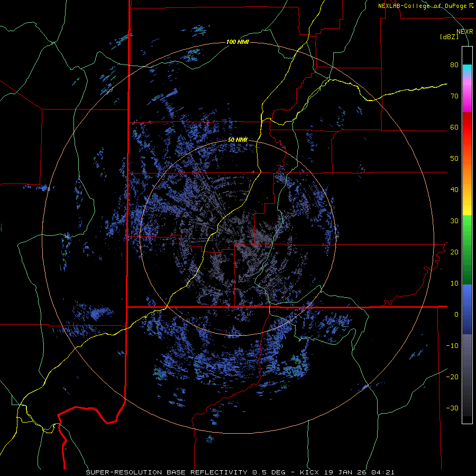Select the 10 value on the dBZ scale
The width and height of the screenshot is (476, 476).
(x=454, y=283)
